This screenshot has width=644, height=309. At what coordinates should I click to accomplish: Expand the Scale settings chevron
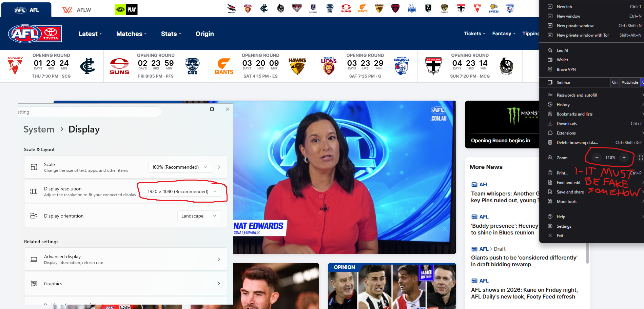(219, 167)
